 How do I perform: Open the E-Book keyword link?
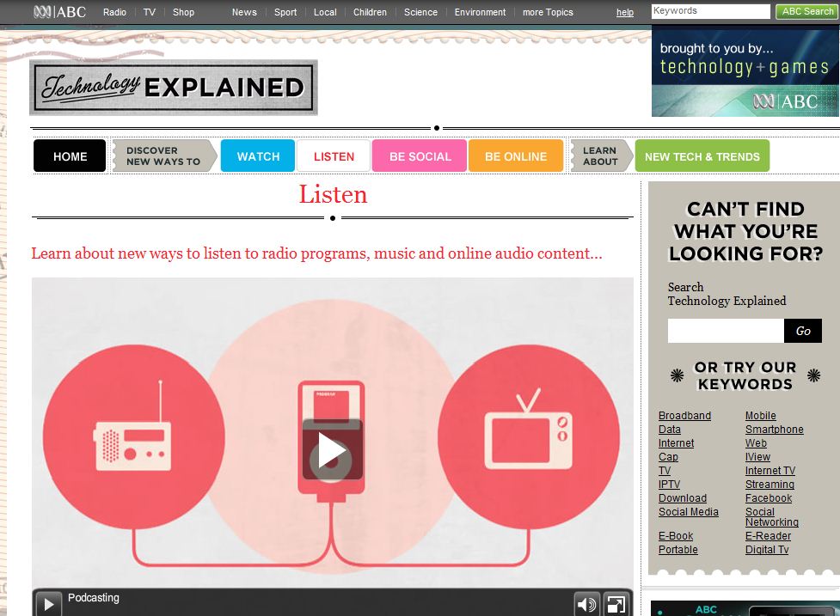(x=676, y=536)
